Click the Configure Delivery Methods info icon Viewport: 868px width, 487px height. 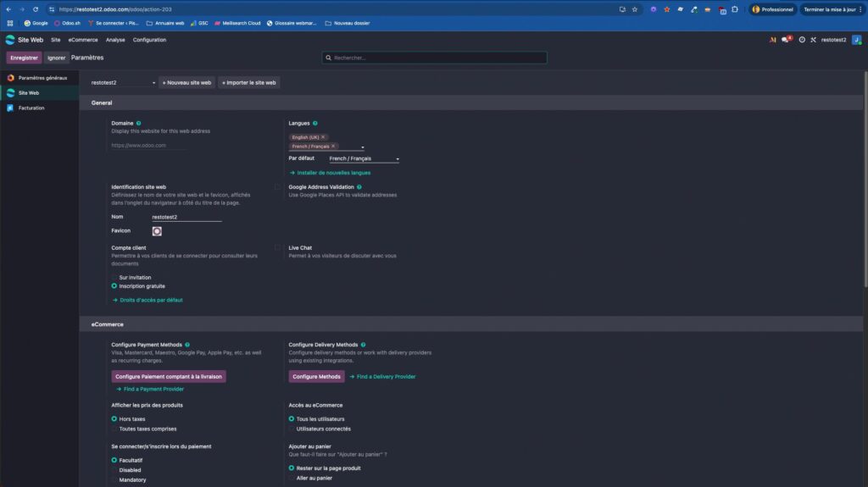click(363, 345)
